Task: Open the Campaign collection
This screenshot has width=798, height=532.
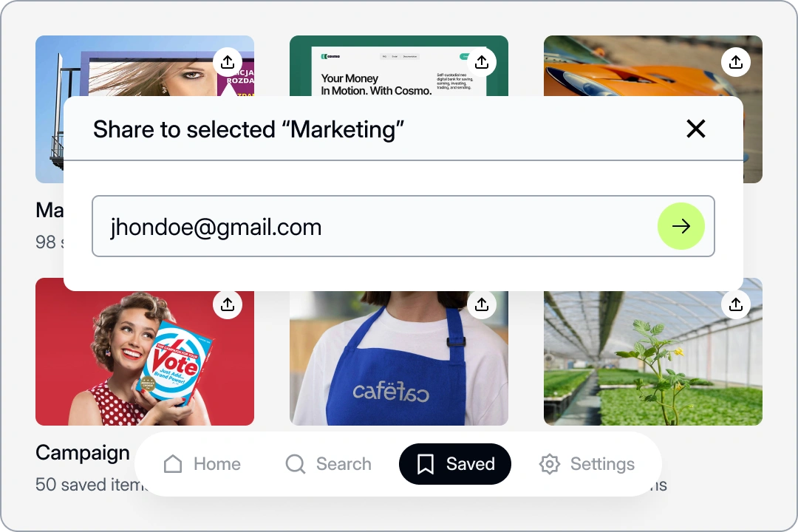Action: (83, 452)
